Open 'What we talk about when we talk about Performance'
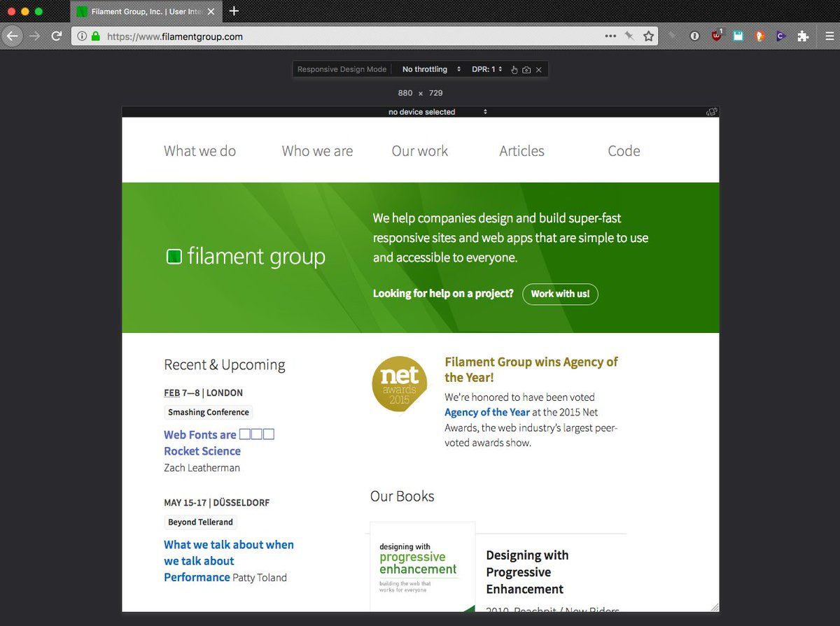The width and height of the screenshot is (840, 626). click(229, 561)
